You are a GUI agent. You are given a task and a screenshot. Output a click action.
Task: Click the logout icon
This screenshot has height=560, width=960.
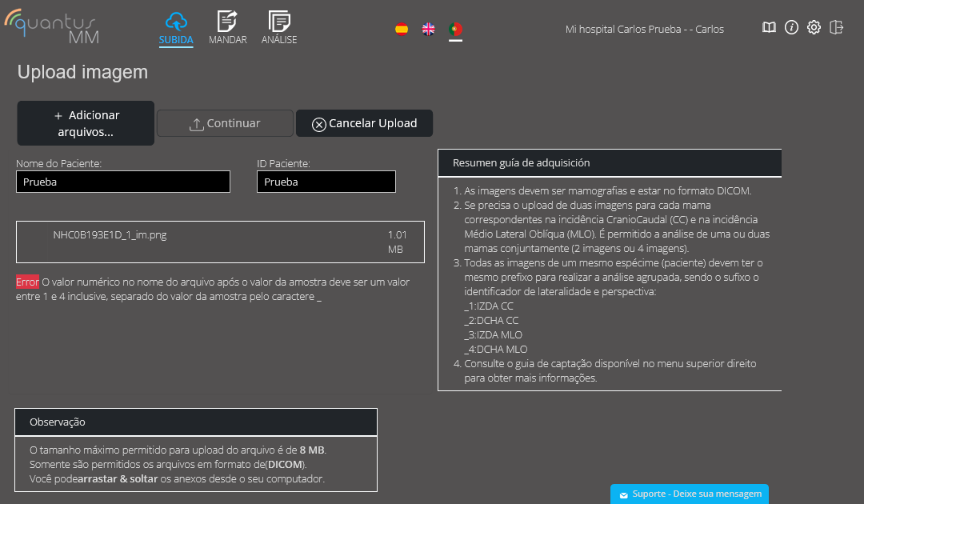pos(837,27)
